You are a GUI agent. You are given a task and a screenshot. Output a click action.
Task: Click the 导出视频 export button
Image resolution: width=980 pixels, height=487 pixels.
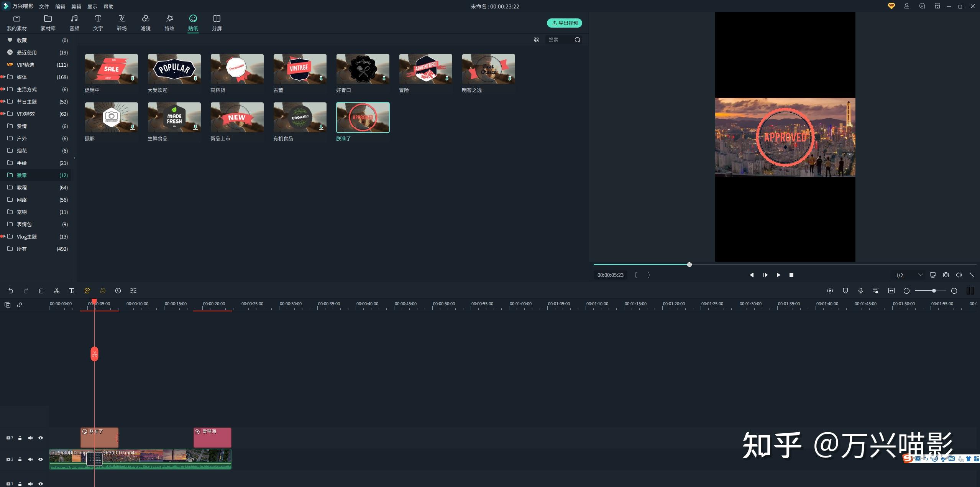coord(564,23)
